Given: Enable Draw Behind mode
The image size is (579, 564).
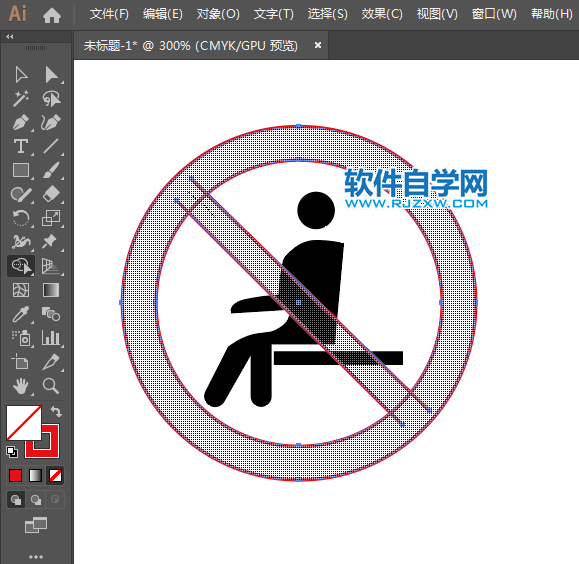Looking at the screenshot, I should [x=36, y=500].
